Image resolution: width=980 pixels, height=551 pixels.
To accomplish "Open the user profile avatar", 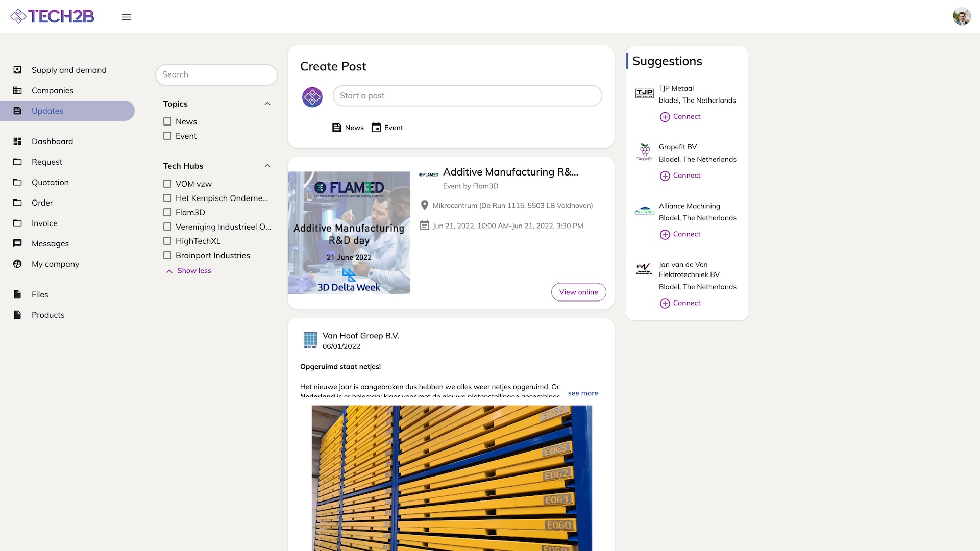I will pyautogui.click(x=962, y=16).
